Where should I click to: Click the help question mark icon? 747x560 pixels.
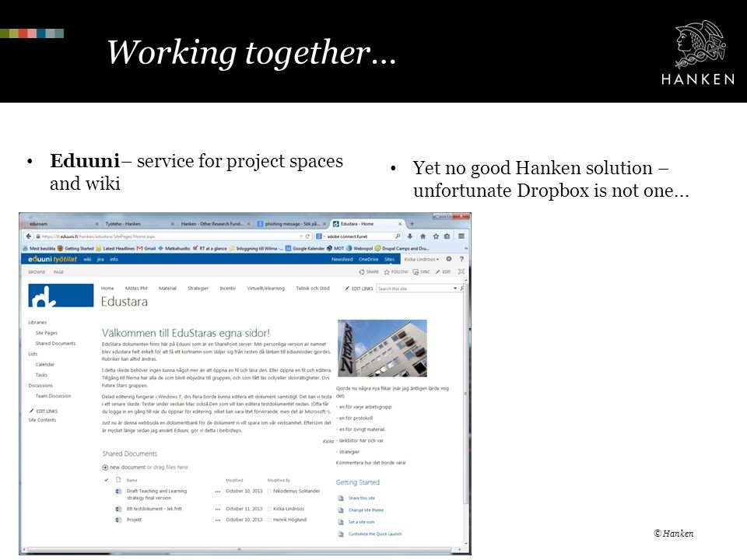pyautogui.click(x=461, y=259)
